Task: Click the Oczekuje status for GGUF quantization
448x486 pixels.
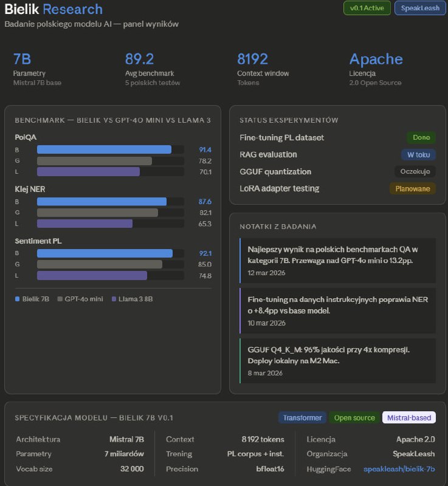Action: click(415, 172)
